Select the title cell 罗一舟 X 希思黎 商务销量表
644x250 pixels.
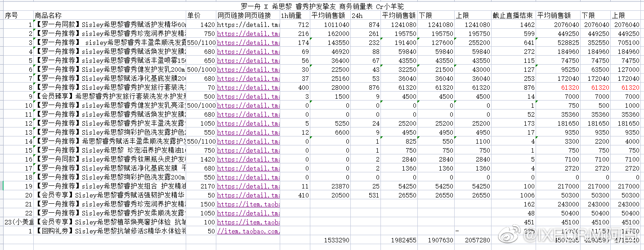(x=322, y=6)
